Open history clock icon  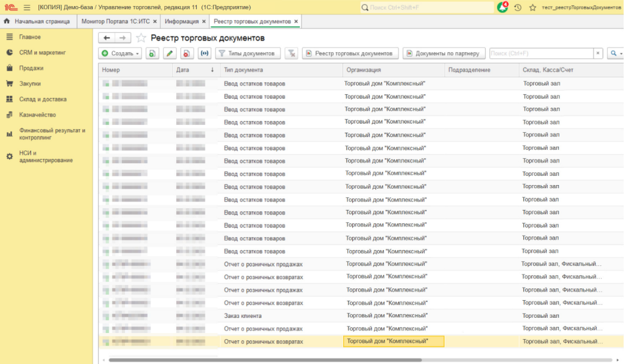pyautogui.click(x=518, y=7)
